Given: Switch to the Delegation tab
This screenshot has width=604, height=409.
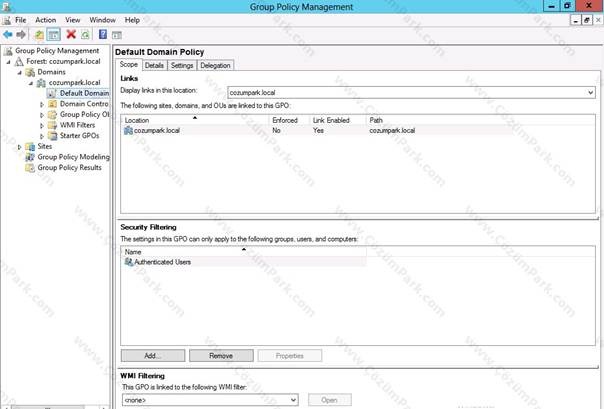Looking at the screenshot, I should coord(215,65).
